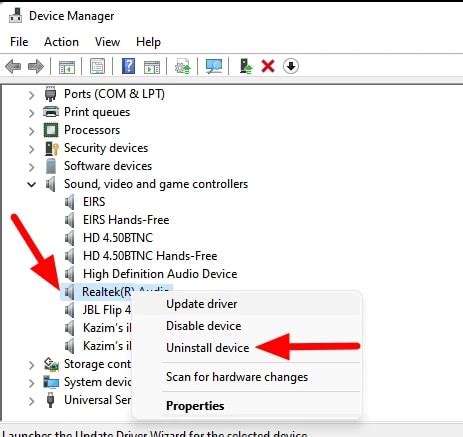463x437 pixels.
Task: Select the JBL Flip 4 device
Action: pos(107,310)
